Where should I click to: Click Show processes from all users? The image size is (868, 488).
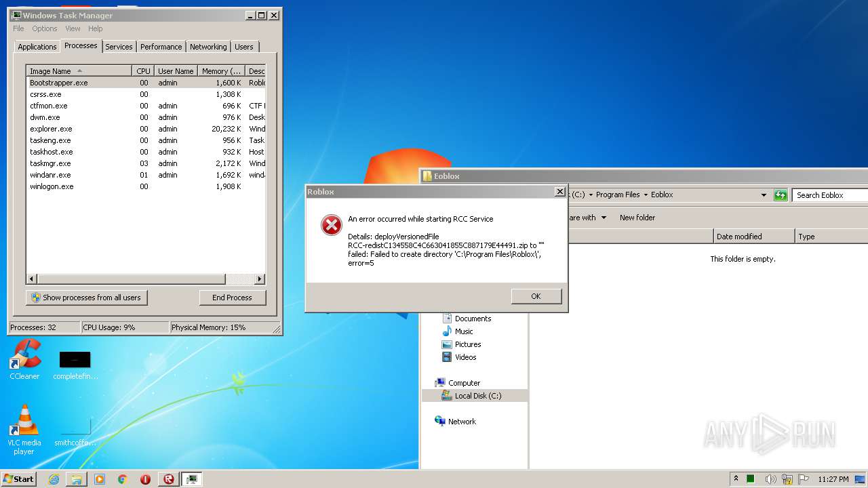(x=87, y=298)
